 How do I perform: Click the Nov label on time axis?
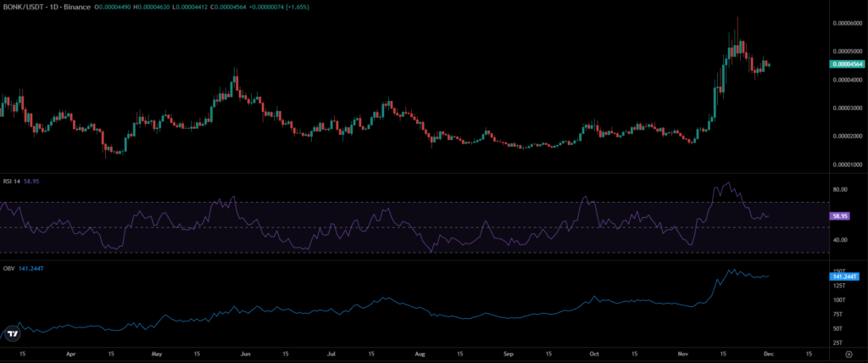point(683,353)
